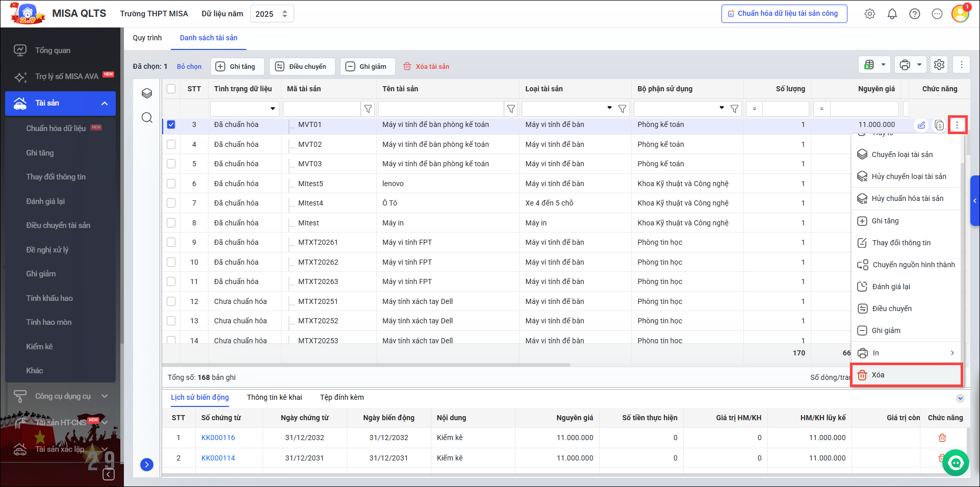Uncheck the selected MVT01 row checkbox
This screenshot has height=487, width=980.
(x=171, y=124)
